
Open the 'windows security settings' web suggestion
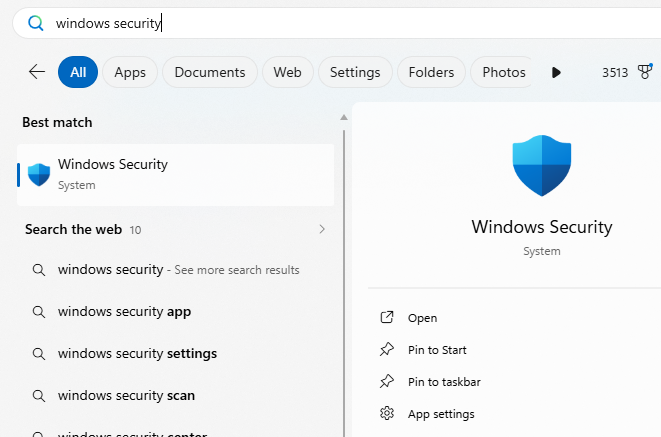coord(137,353)
